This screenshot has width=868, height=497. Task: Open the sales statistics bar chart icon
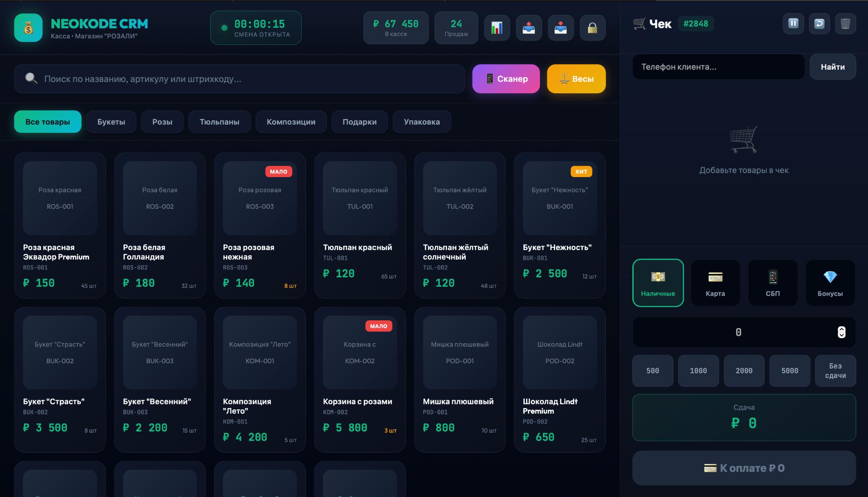point(496,27)
